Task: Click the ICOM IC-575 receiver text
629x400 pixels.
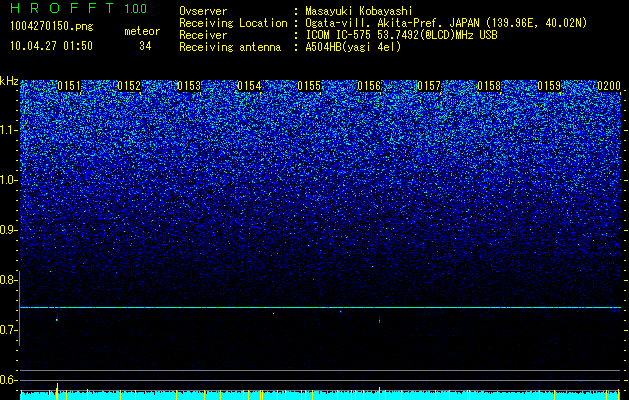Action: pos(401,35)
